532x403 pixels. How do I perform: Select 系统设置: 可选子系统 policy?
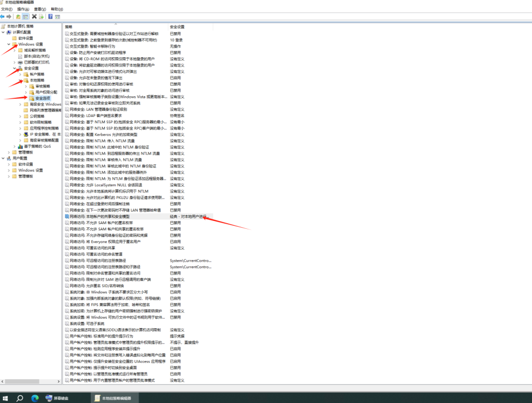pos(87,323)
